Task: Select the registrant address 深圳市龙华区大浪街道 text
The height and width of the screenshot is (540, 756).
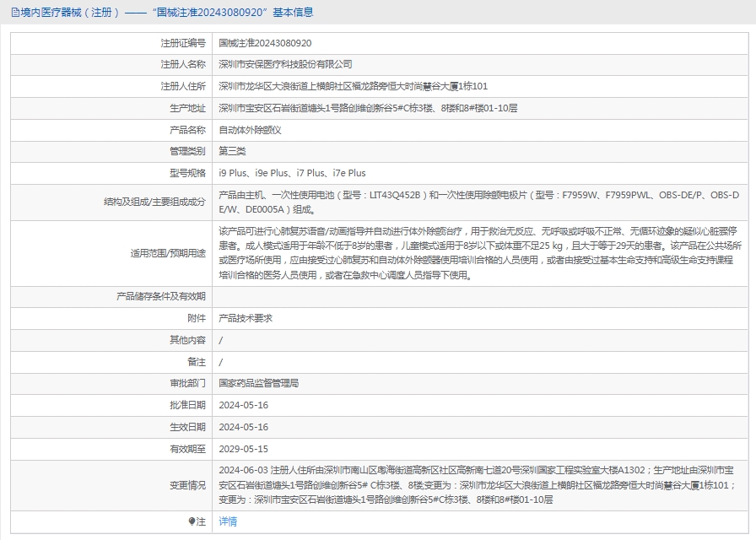Action: point(353,86)
